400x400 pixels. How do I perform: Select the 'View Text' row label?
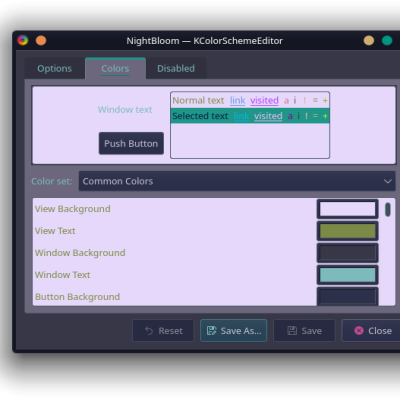tap(55, 231)
